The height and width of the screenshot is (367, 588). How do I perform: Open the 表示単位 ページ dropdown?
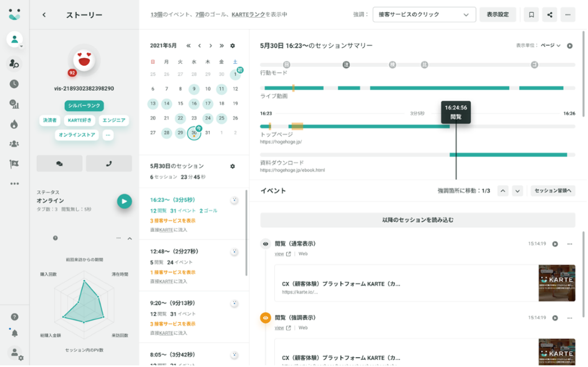coord(551,46)
